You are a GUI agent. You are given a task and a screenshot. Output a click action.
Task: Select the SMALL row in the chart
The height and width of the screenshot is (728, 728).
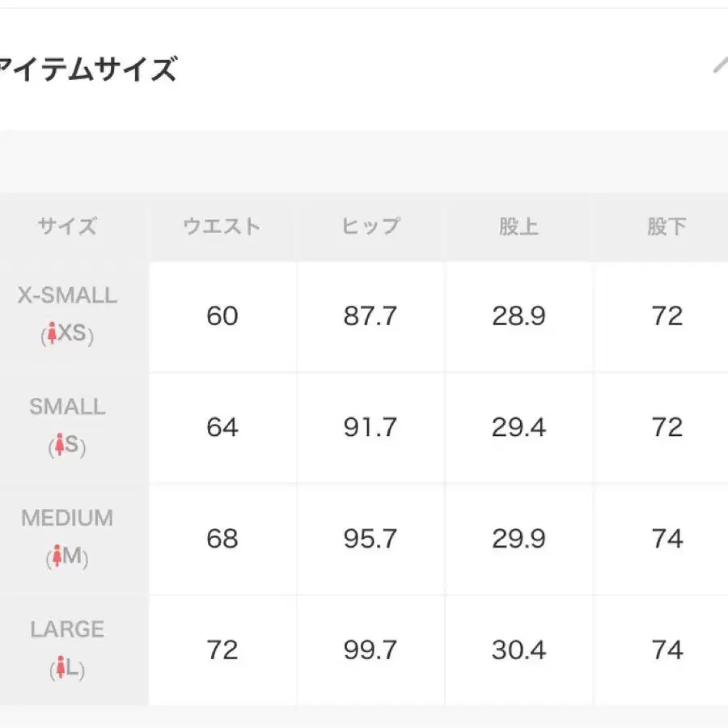66,426
